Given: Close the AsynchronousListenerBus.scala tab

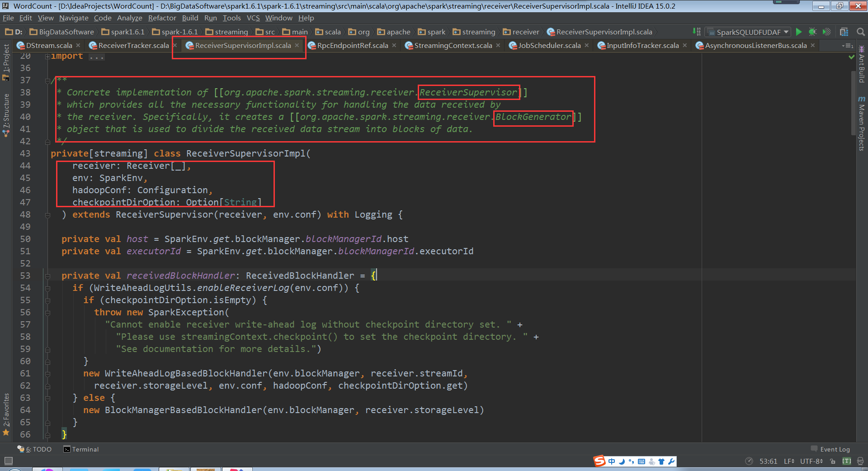Looking at the screenshot, I should [813, 46].
